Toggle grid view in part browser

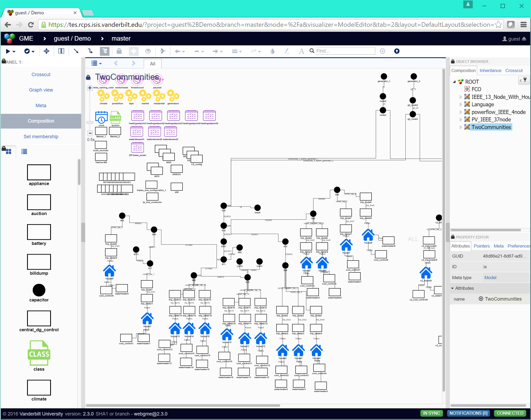pyautogui.click(x=8, y=151)
